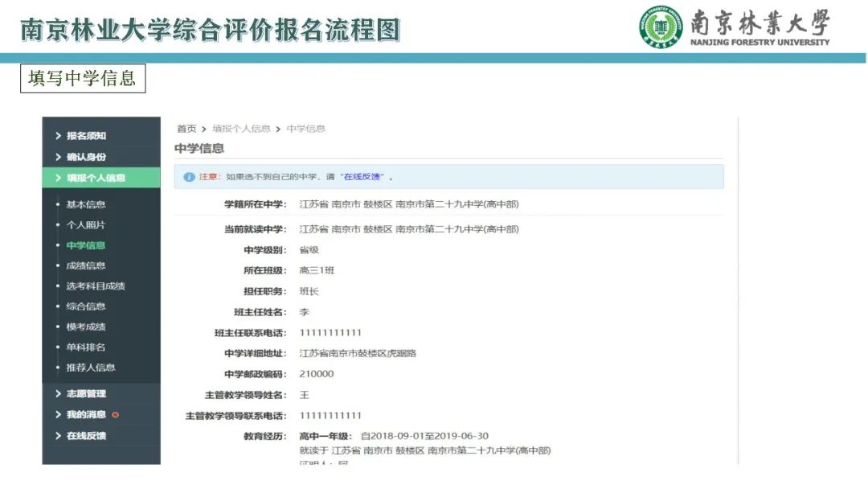This screenshot has width=868, height=489.
Task: Select 基本信息 in the sidebar
Action: click(86, 204)
